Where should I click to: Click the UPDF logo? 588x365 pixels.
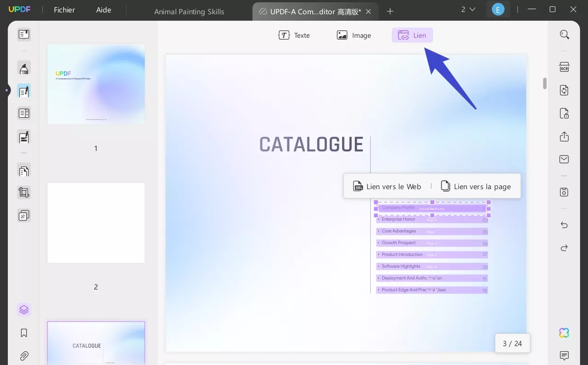[18, 10]
